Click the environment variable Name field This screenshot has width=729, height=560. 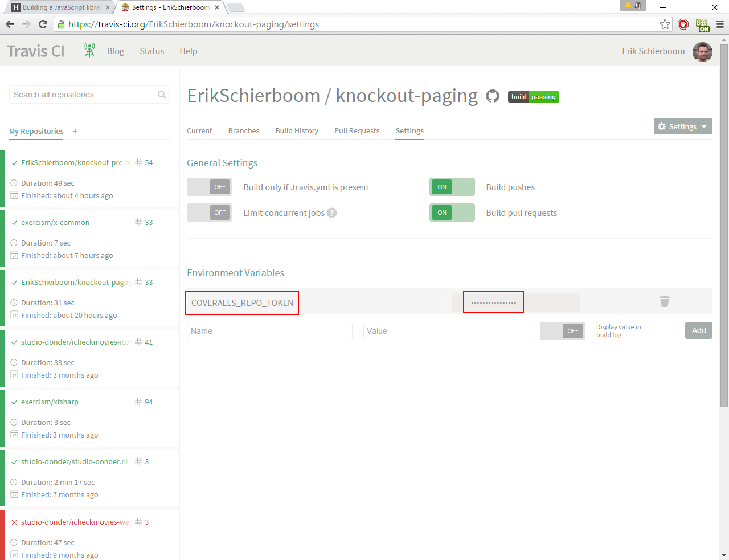pos(269,331)
